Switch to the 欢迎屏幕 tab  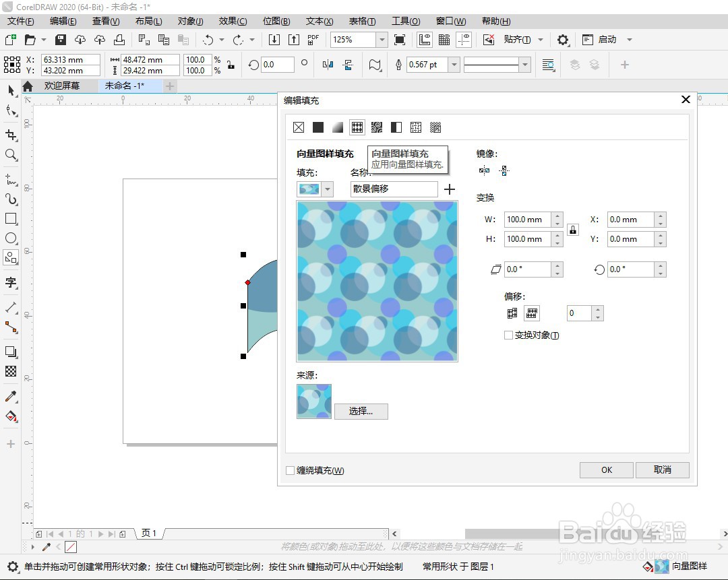point(62,86)
